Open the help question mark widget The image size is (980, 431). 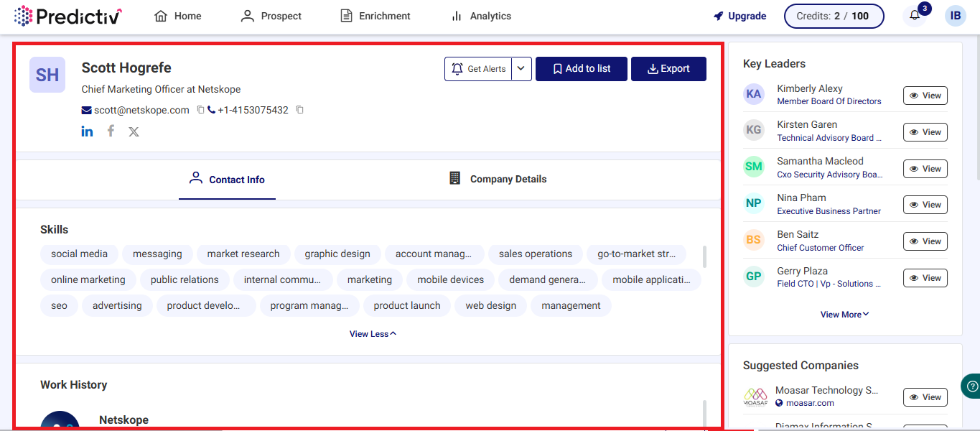tap(971, 386)
